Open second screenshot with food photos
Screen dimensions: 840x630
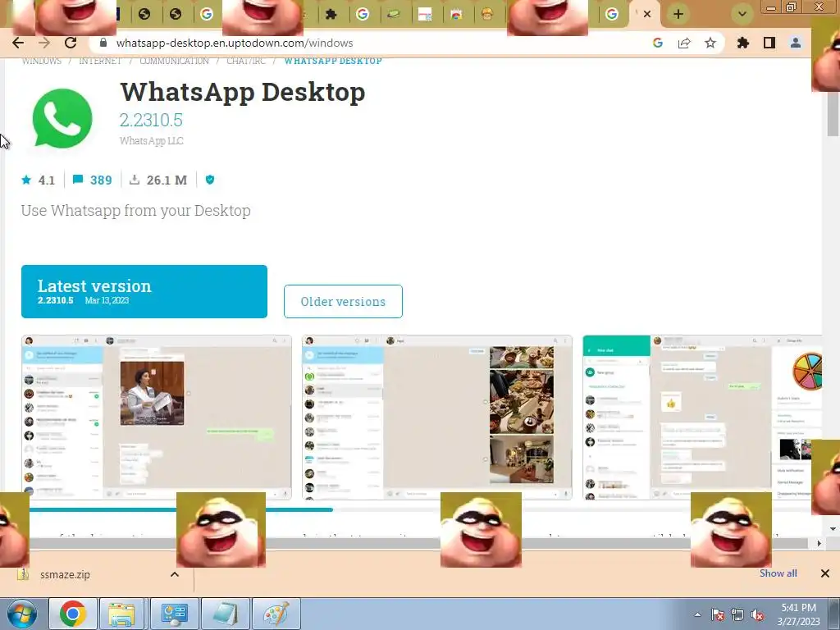[x=437, y=418]
